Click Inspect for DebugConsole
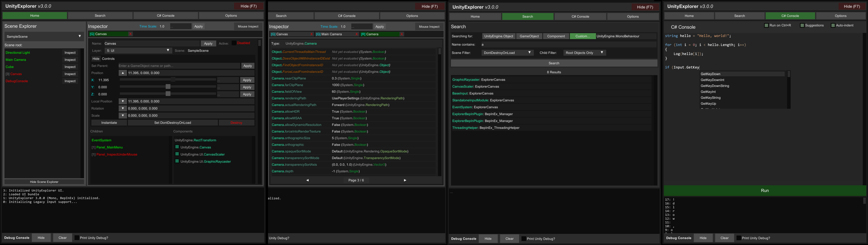 [x=70, y=81]
